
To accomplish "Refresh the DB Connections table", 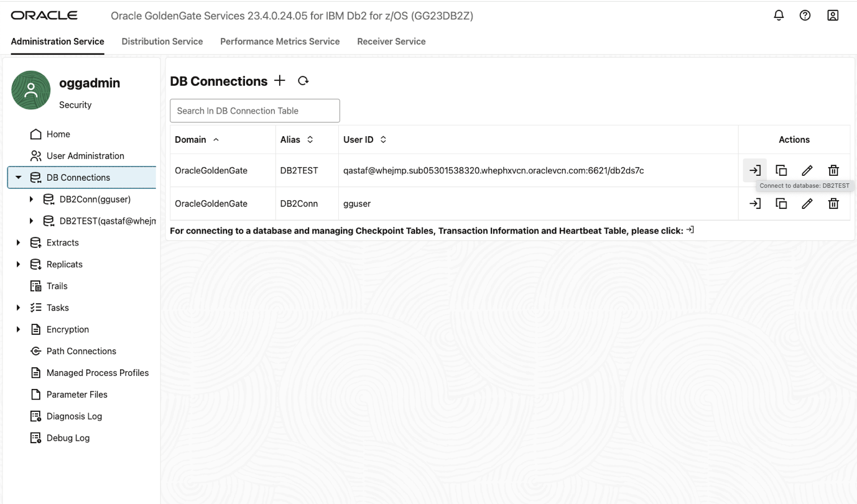I will [x=303, y=81].
